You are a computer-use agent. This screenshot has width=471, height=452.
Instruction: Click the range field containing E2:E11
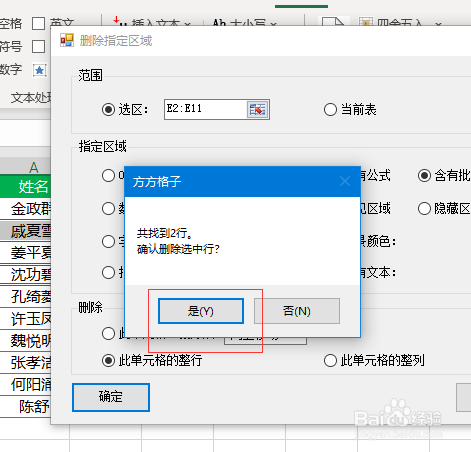[205, 109]
